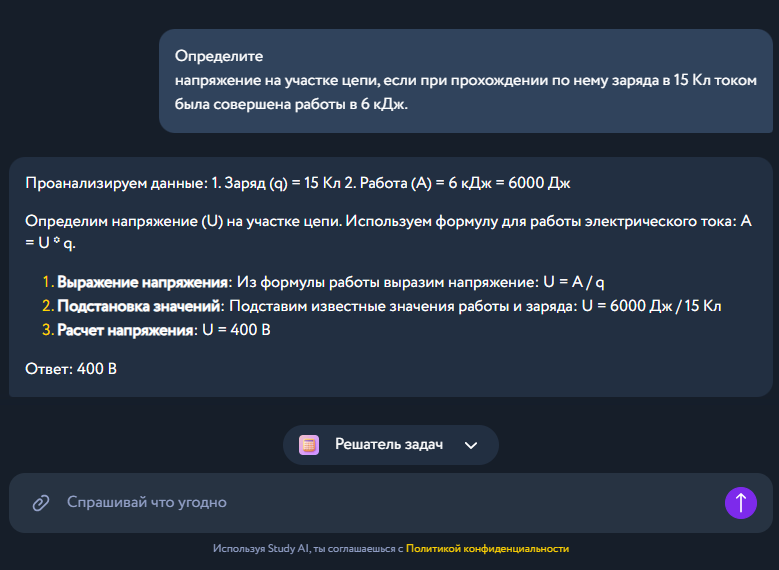The width and height of the screenshot is (779, 570).
Task: Focus the "Спрашивай что угодно" input field
Action: pyautogui.click(x=380, y=502)
